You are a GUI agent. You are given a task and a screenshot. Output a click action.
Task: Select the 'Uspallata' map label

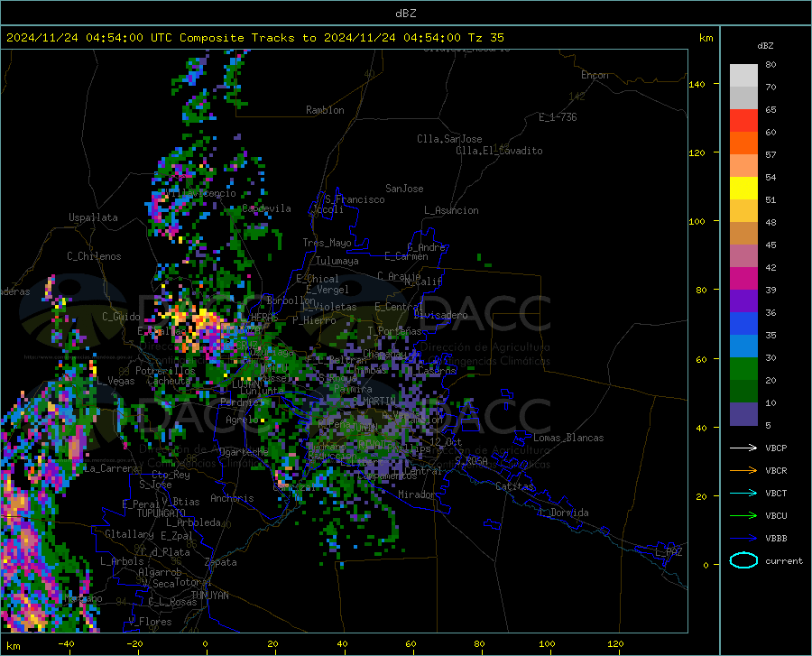pyautogui.click(x=93, y=217)
